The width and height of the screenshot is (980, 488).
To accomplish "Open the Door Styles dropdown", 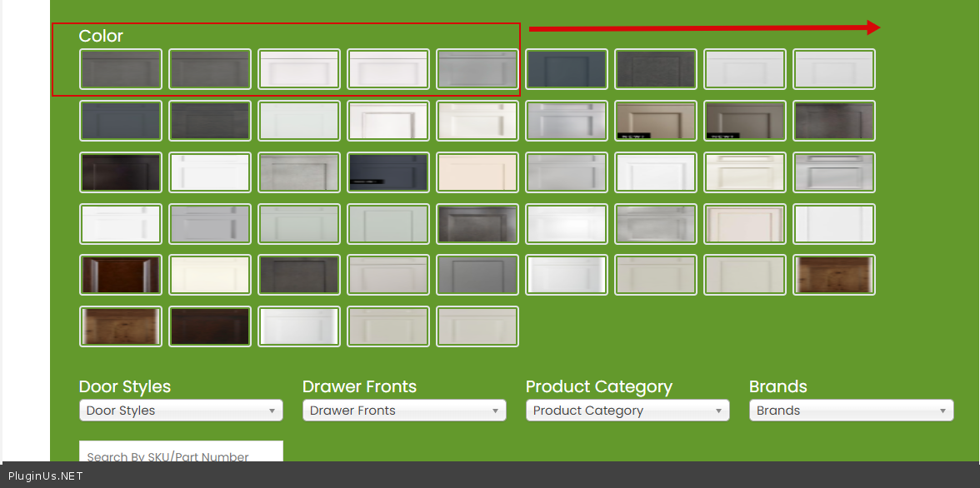I will click(x=181, y=411).
